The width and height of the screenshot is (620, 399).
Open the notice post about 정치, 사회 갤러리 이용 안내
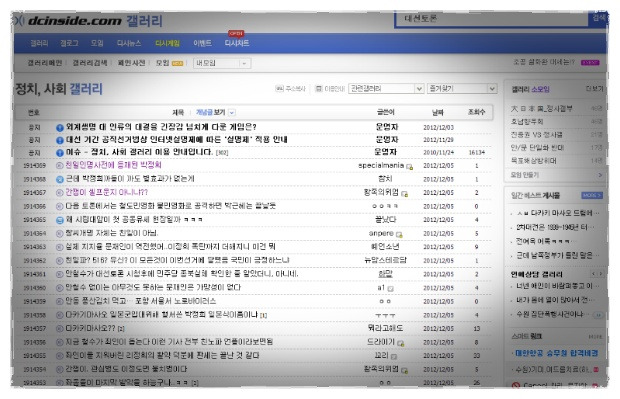(x=139, y=152)
